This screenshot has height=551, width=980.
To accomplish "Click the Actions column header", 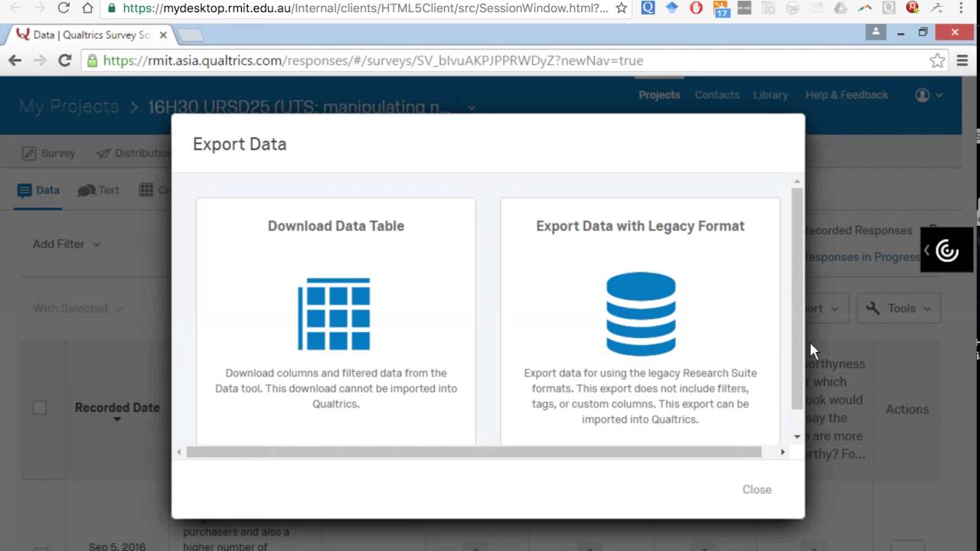I will (907, 409).
